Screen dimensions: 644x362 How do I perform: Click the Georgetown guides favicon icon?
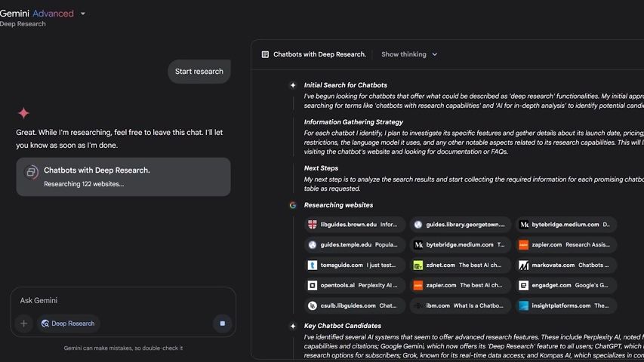click(418, 225)
